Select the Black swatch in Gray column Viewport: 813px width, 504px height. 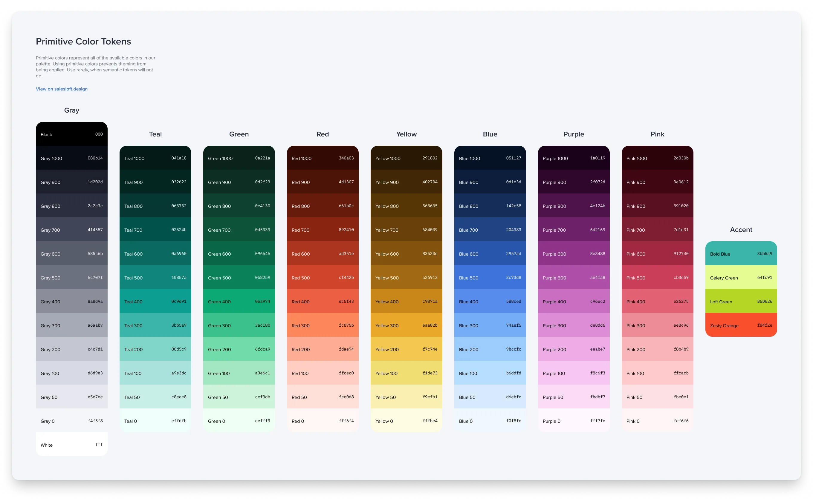click(71, 134)
